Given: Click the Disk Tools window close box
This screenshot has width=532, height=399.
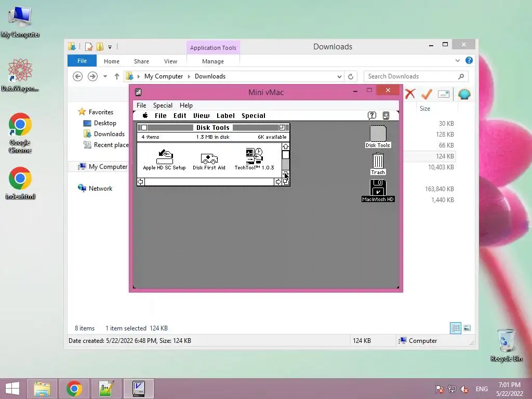Looking at the screenshot, I should 144,128.
